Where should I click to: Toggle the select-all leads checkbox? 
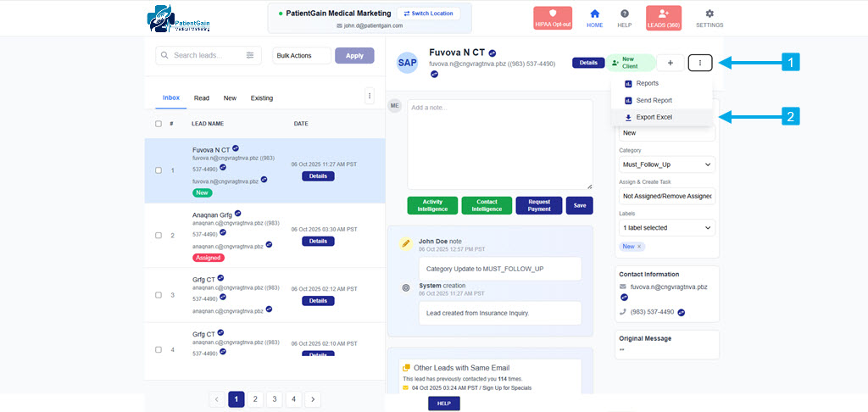click(x=159, y=124)
